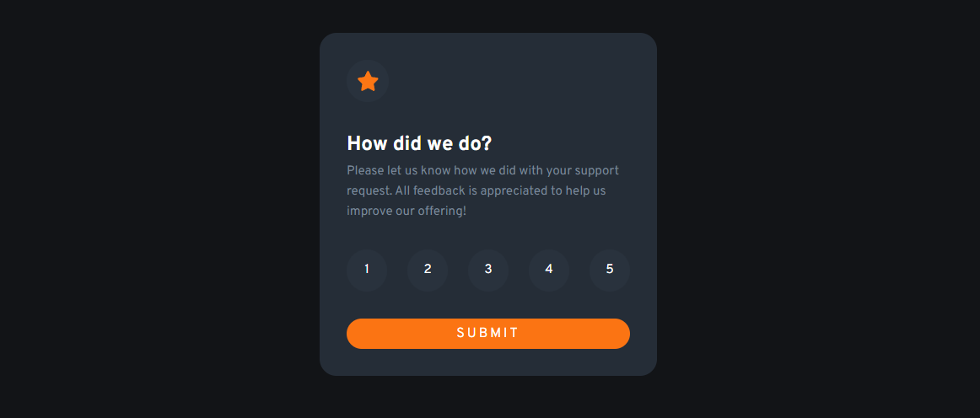Click the round badge behind the star

368,81
